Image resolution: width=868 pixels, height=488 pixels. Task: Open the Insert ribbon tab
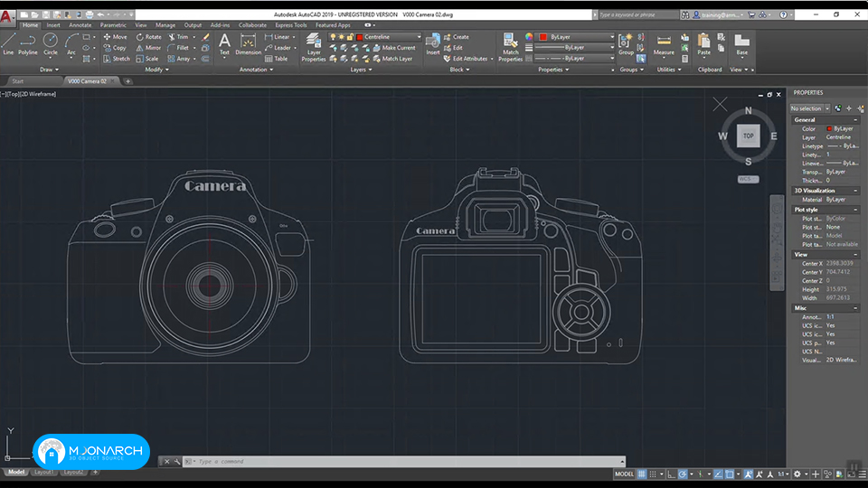coord(53,25)
